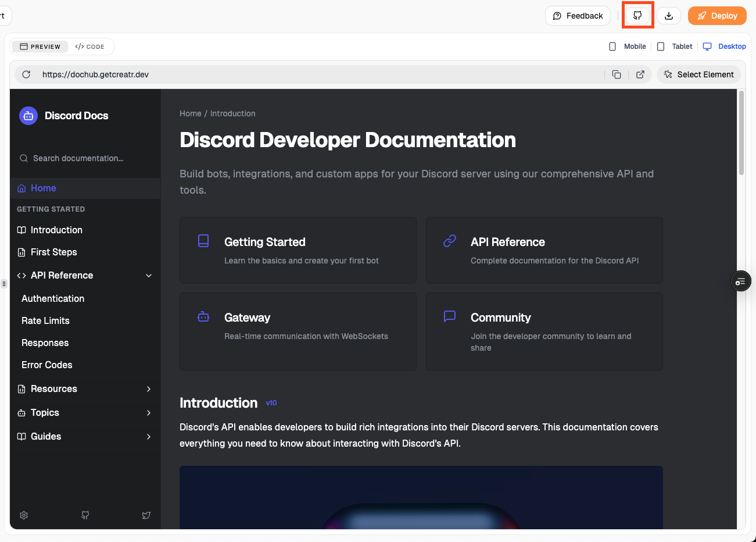Refresh the preview using the reload icon
This screenshot has width=756, height=542.
tap(26, 74)
